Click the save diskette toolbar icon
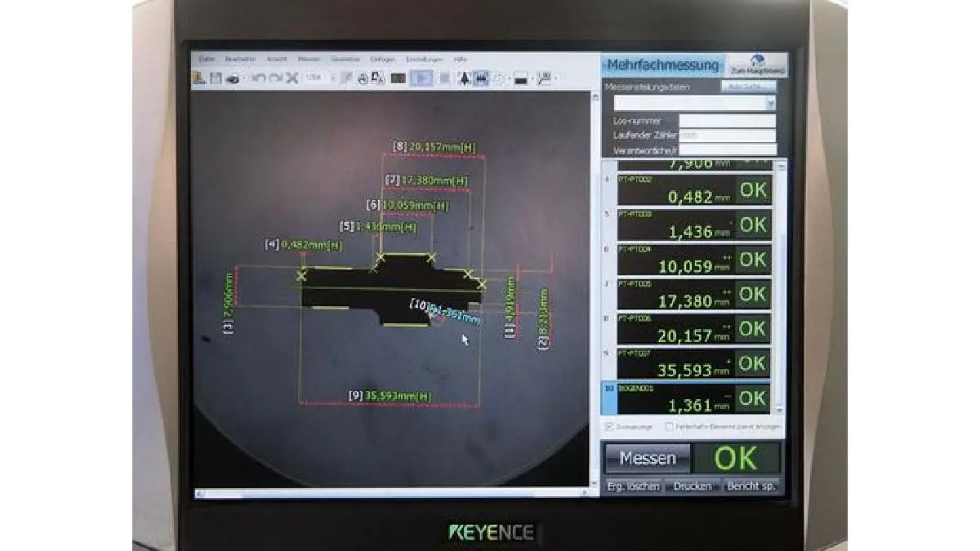Screen dimensions: 980x551 click(216, 78)
